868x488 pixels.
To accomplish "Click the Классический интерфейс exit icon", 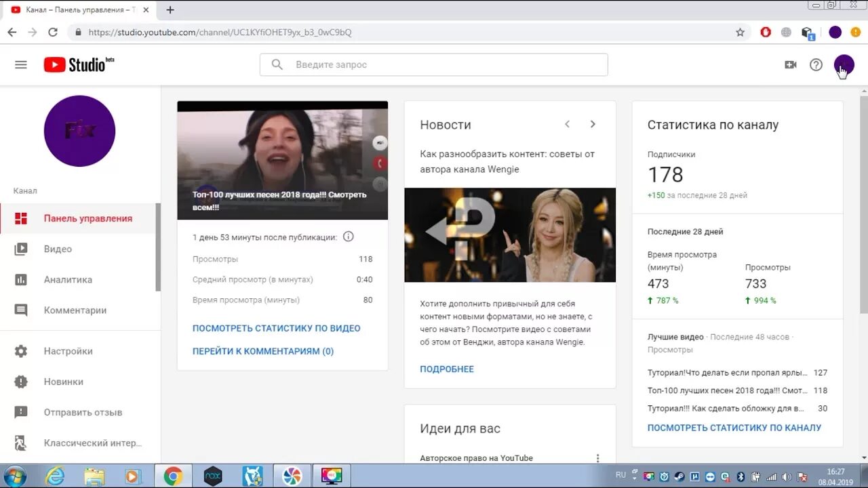I will click(x=21, y=443).
